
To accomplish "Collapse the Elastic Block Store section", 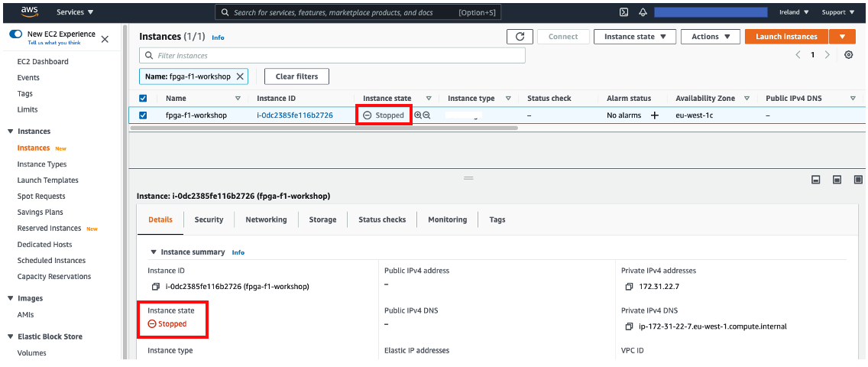I will 10,336.
